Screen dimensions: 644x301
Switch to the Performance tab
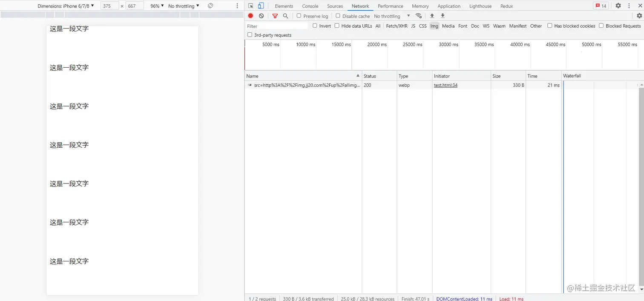pyautogui.click(x=390, y=6)
